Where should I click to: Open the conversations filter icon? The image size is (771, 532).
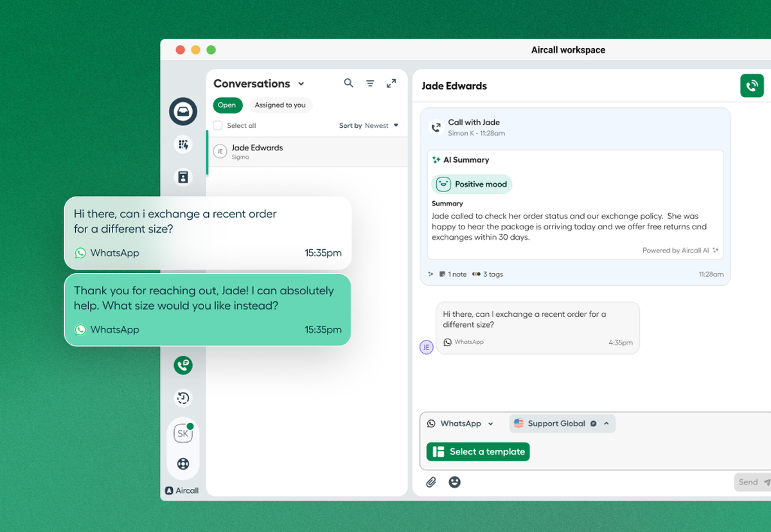point(370,84)
